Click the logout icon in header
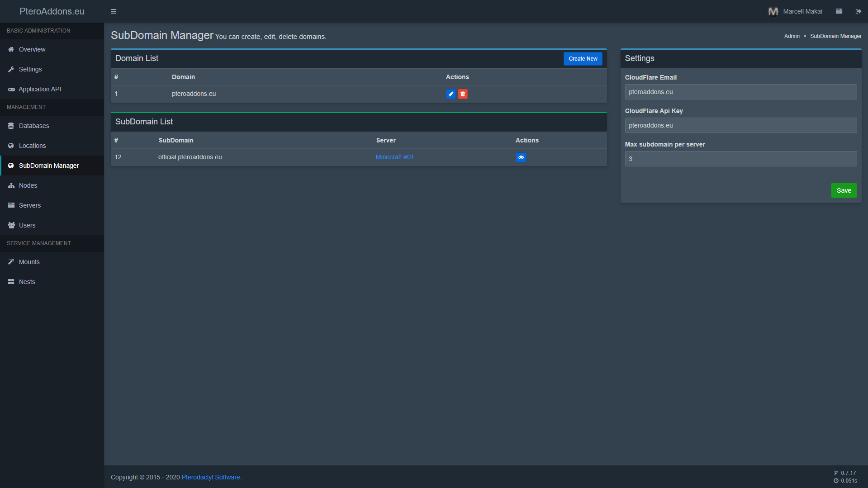The width and height of the screenshot is (868, 488). point(858,11)
